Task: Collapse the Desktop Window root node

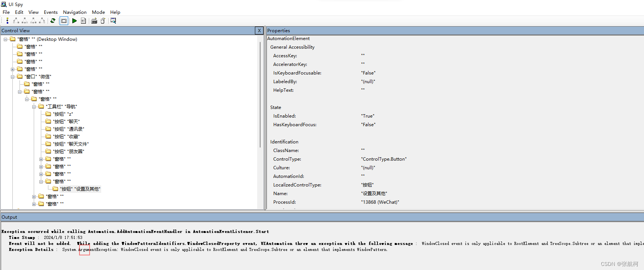Action: (x=6, y=39)
